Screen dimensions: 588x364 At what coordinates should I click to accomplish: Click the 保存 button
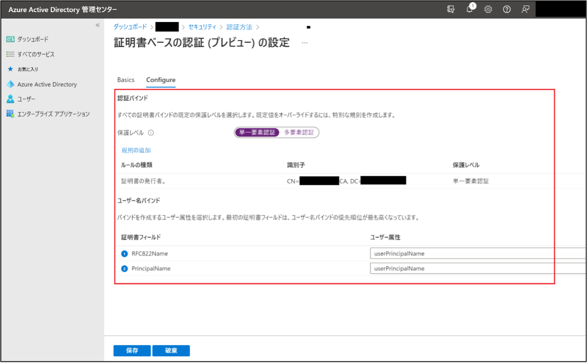tap(132, 351)
